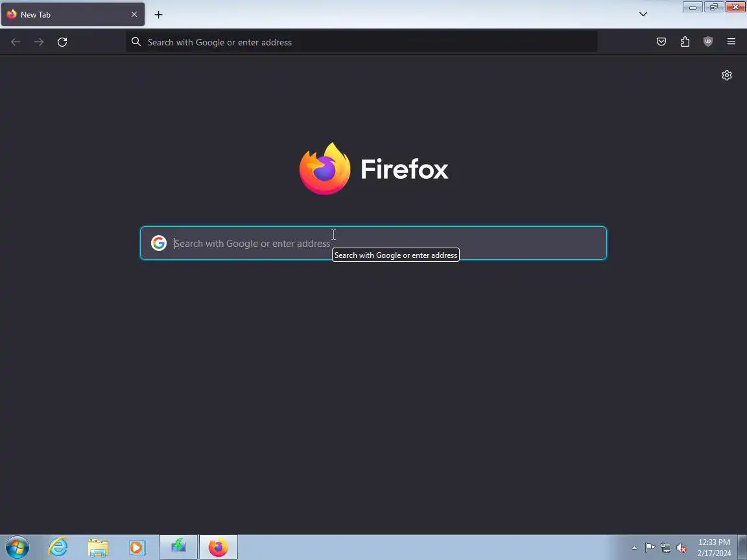
Task: Restore down the Firefox window
Action: click(714, 7)
